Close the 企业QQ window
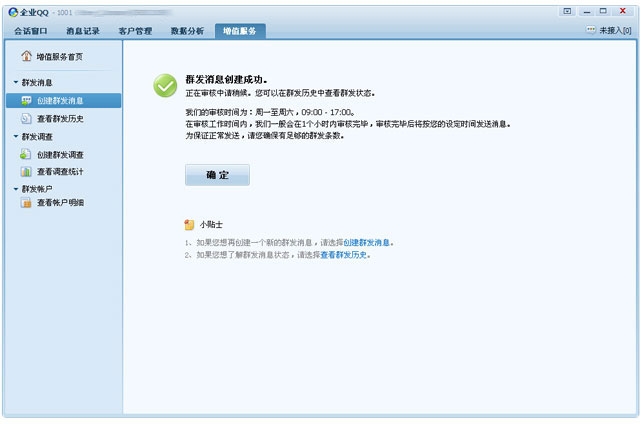This screenshot has width=642, height=424. [623, 11]
